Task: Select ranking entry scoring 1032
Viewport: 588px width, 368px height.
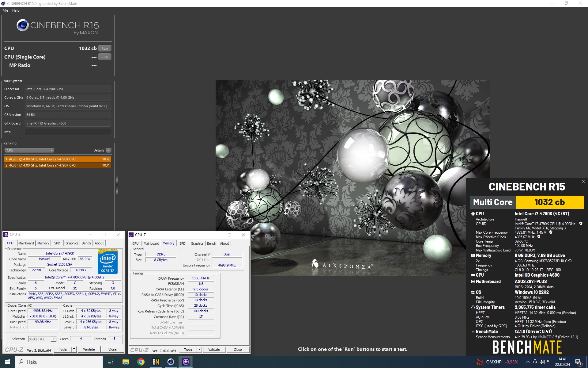Action: click(x=58, y=159)
